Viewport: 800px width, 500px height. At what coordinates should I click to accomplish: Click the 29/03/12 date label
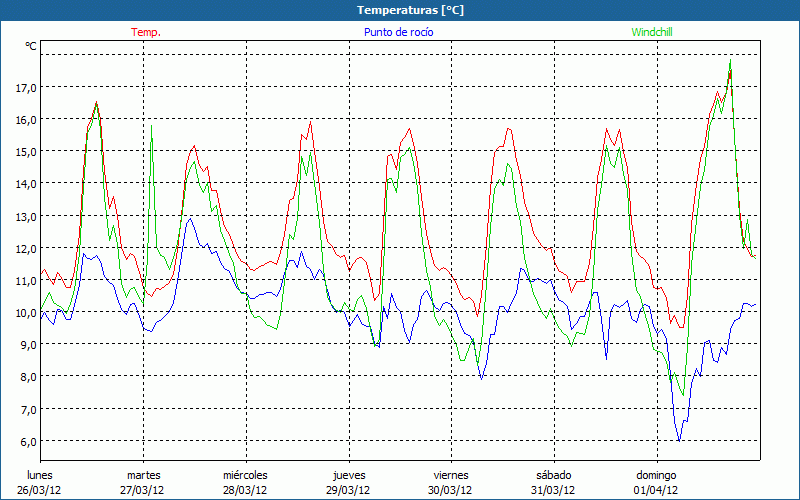coord(349,490)
